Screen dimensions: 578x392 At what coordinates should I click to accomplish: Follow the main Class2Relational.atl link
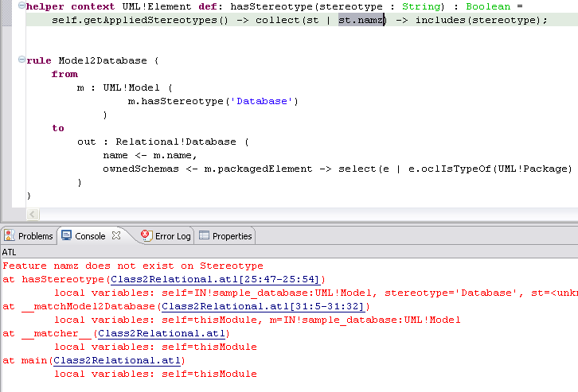tap(117, 360)
